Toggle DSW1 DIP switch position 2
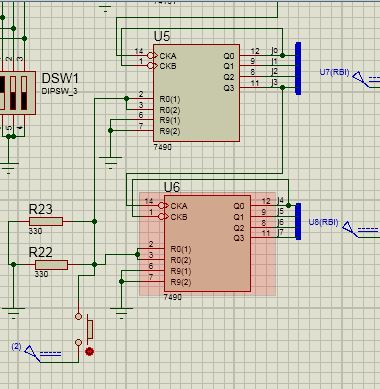Image resolution: width=380 pixels, height=389 pixels. (x=13, y=93)
